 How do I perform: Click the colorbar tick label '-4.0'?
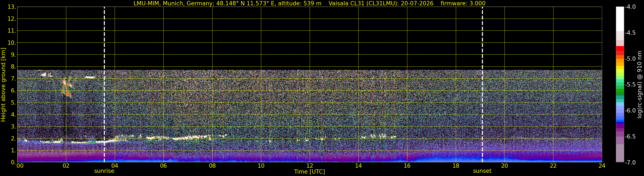[x=630, y=7]
